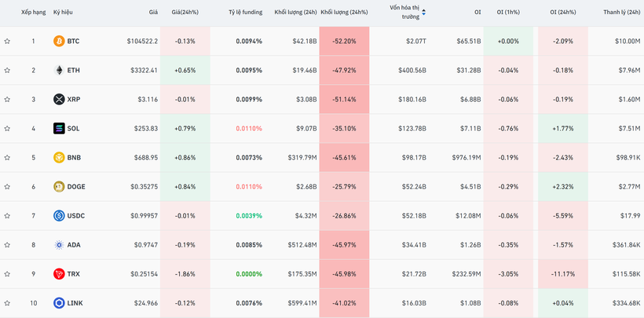Screen dimensions: 644x318
Task: Click the red -52.20% BTC volume cell
Action: [x=344, y=41]
